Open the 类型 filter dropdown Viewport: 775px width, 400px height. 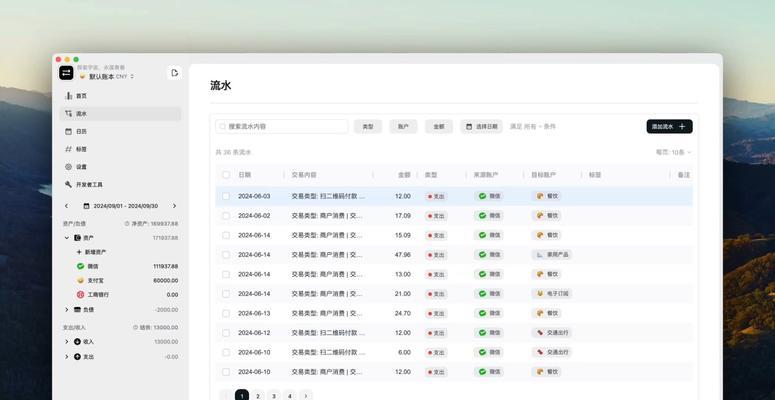click(368, 127)
